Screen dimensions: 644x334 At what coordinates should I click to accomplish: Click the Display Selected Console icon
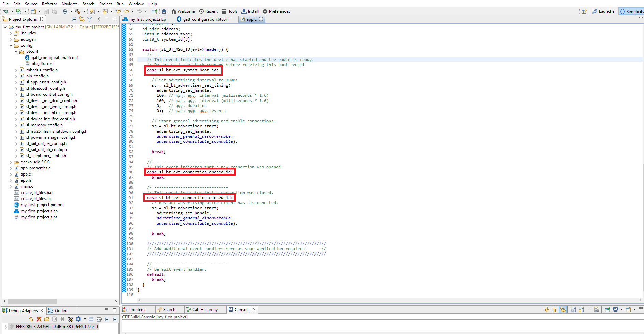(616, 310)
